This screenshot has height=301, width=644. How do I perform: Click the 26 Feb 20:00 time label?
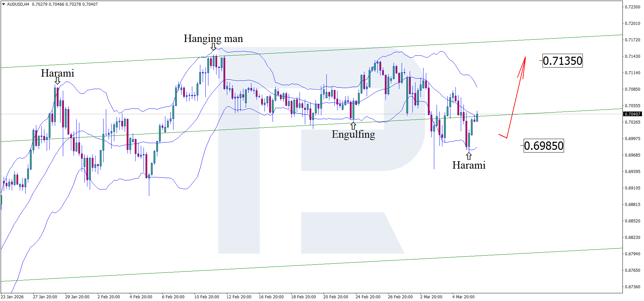pos(400,297)
